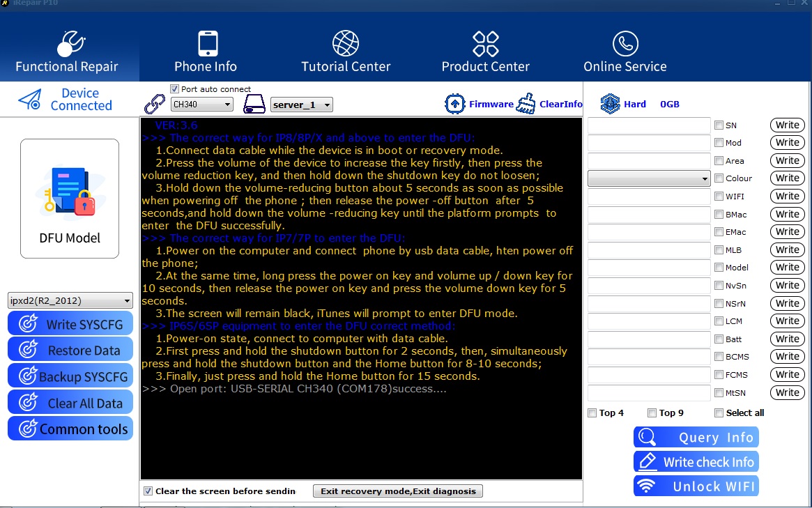Click the WIFI value input field

point(649,197)
